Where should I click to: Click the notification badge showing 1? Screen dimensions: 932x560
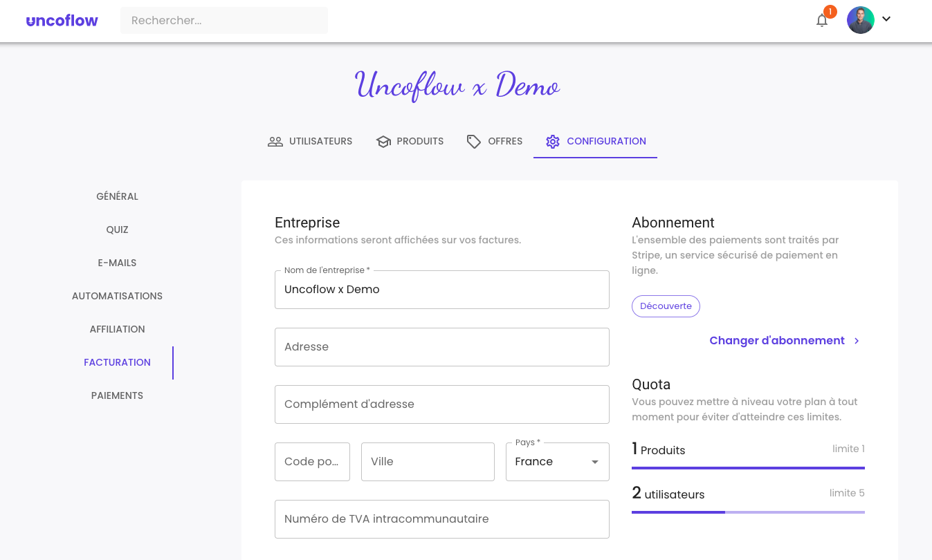pos(830,12)
